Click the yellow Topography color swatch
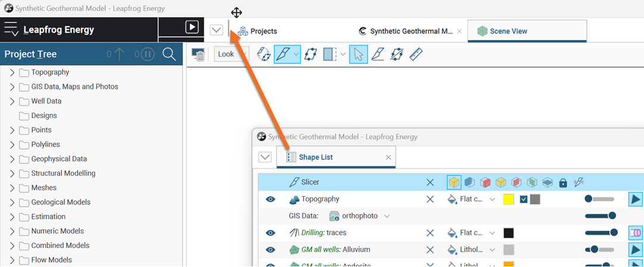 [x=509, y=199]
